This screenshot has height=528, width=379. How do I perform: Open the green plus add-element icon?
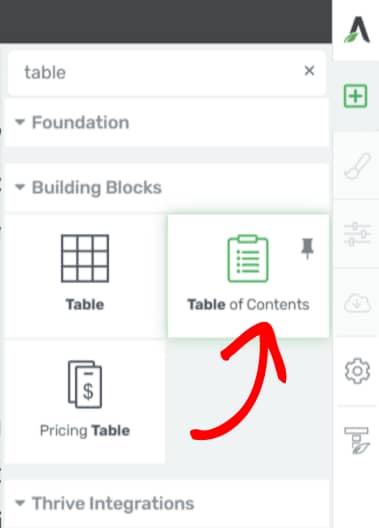click(x=355, y=96)
